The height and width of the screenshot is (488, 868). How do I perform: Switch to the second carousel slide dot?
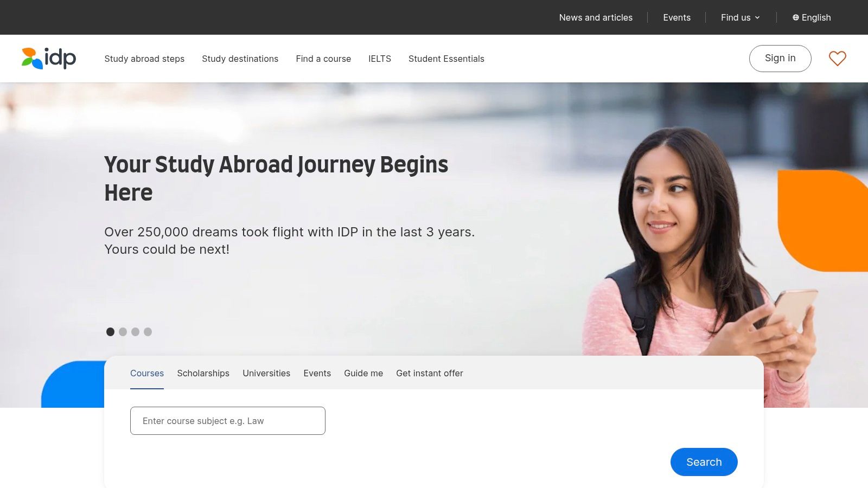coord(123,332)
